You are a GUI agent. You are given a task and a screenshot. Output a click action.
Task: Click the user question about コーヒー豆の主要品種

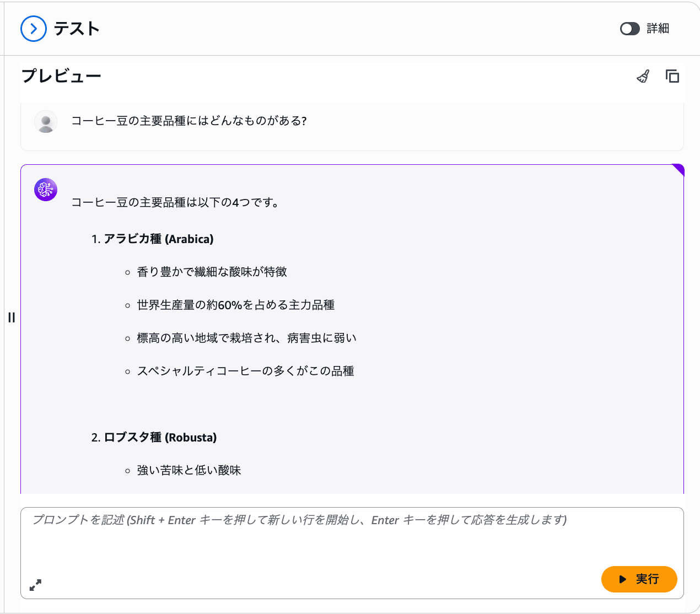pos(189,121)
